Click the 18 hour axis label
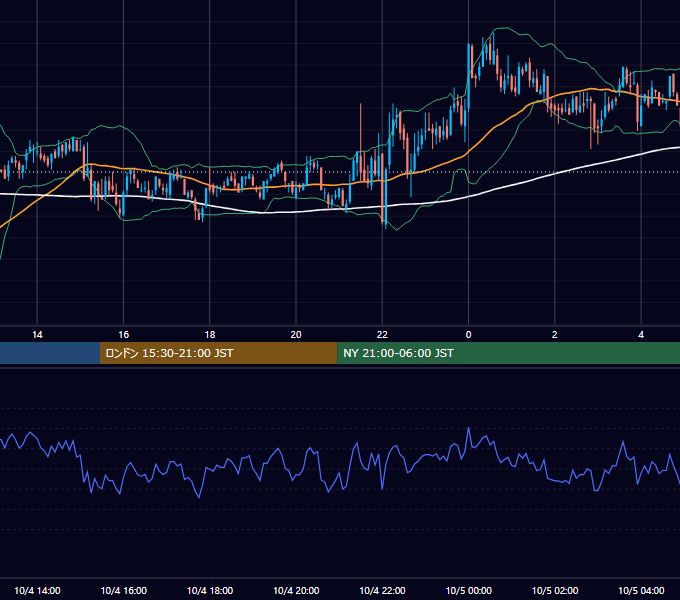The width and height of the screenshot is (680, 600). coord(210,335)
